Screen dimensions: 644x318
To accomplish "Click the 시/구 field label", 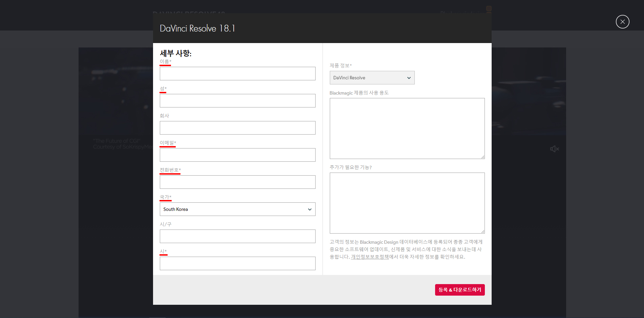I will pos(166,224).
